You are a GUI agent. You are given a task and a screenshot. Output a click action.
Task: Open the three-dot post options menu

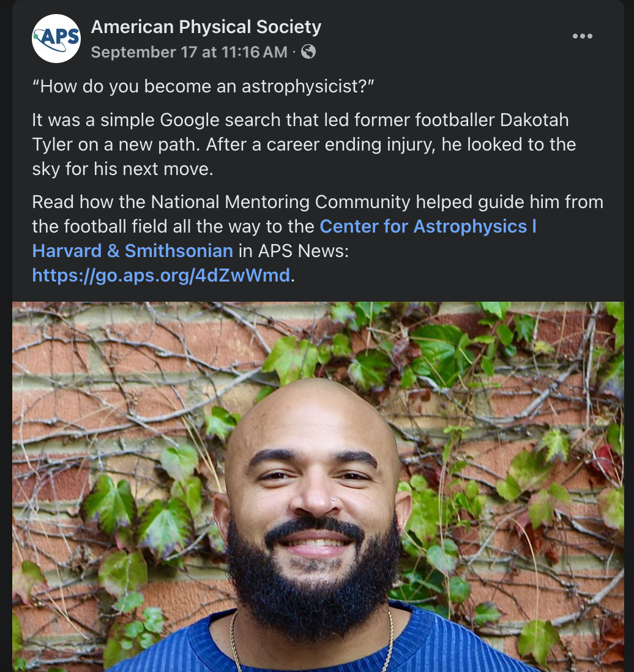582,36
